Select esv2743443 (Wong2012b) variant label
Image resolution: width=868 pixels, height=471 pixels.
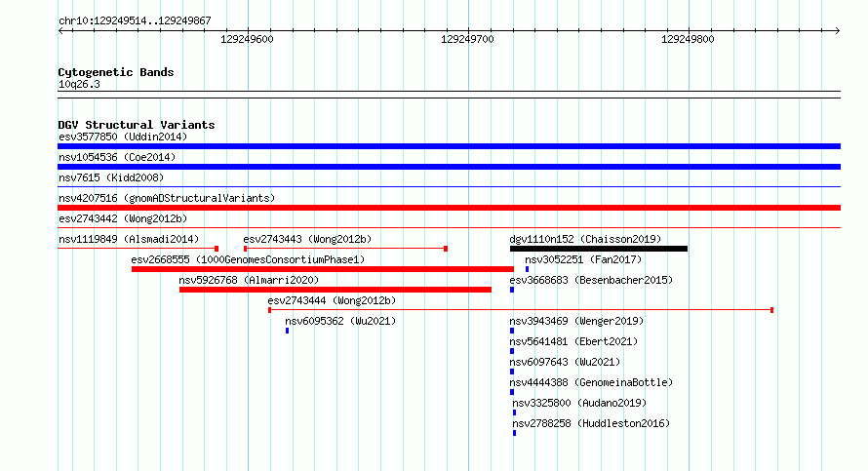(x=307, y=239)
